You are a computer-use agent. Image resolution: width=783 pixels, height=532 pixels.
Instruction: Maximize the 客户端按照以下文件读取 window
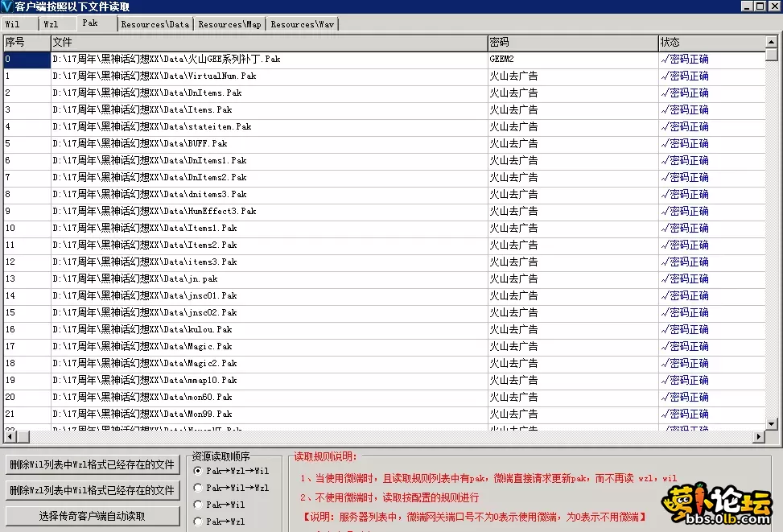click(760, 6)
